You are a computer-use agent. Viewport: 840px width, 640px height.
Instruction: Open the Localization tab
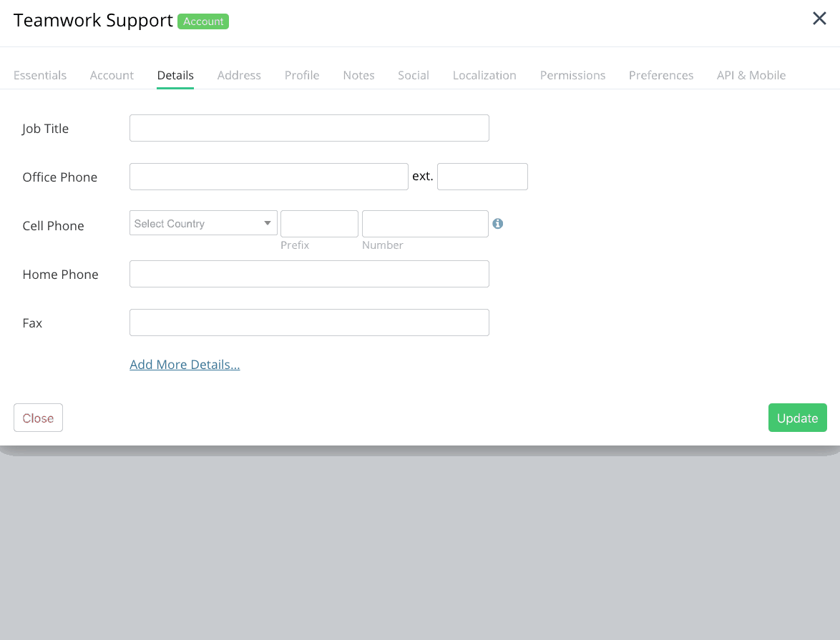[484, 76]
